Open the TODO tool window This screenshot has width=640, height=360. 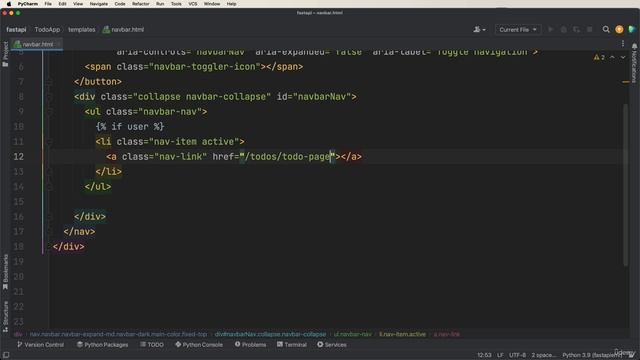pyautogui.click(x=152, y=345)
